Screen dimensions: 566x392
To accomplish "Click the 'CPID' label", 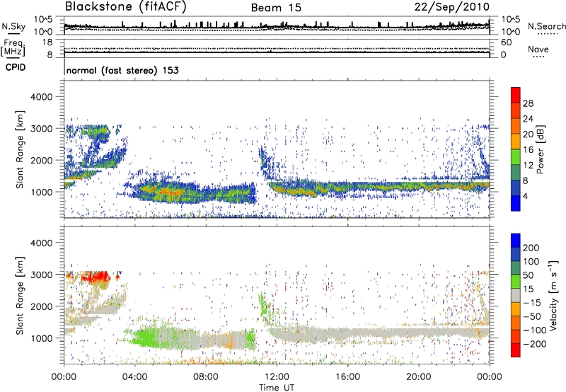I will click(x=16, y=67).
